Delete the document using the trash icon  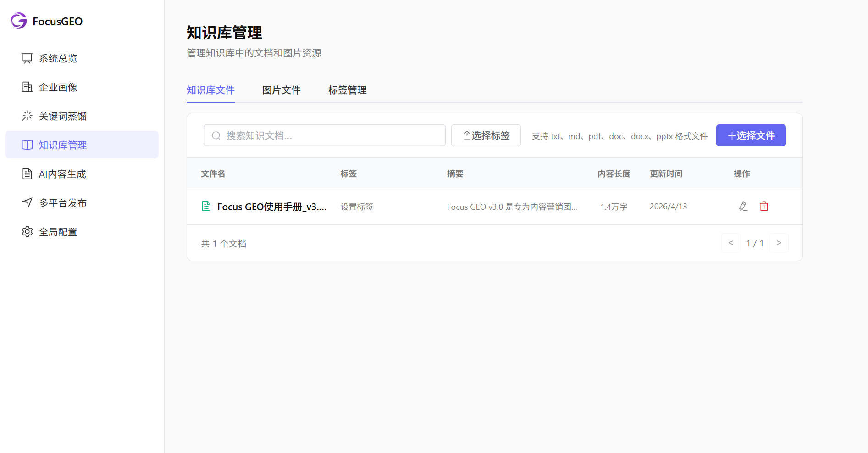pyautogui.click(x=763, y=207)
